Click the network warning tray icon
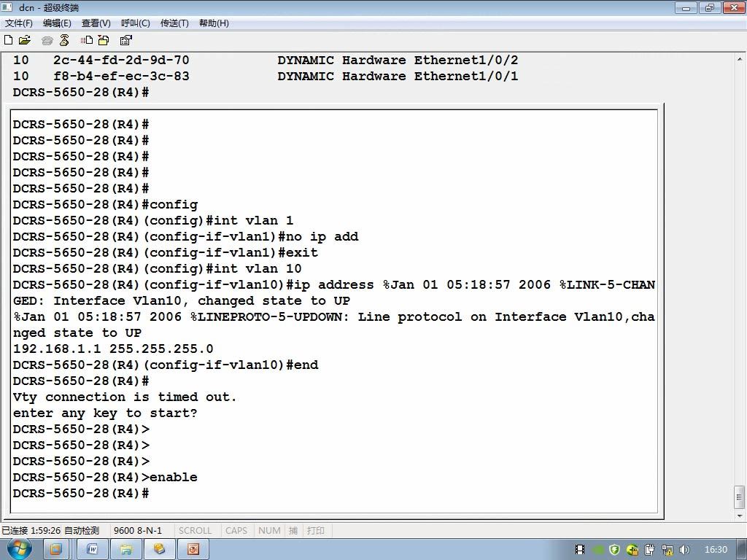747x560 pixels. 667,550
